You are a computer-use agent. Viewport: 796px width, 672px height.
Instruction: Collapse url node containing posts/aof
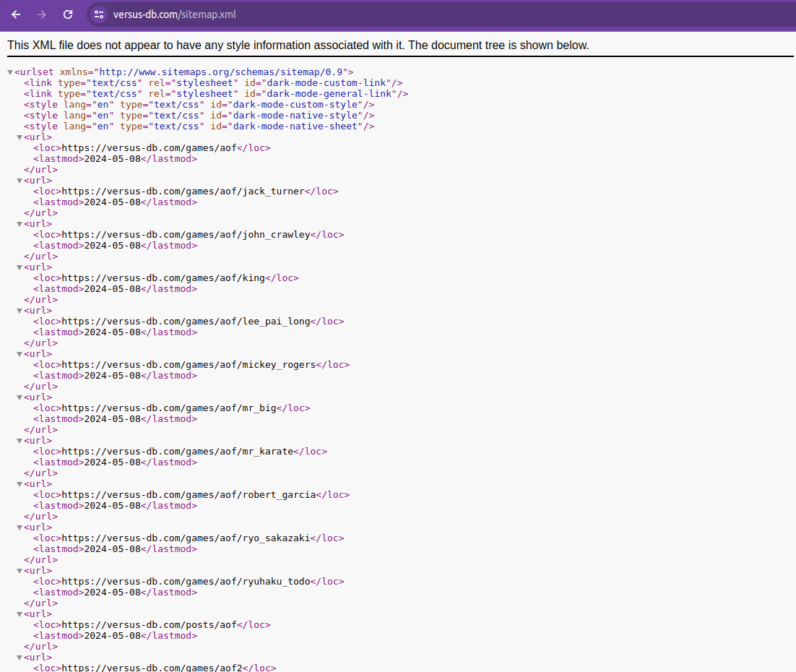[x=20, y=615]
